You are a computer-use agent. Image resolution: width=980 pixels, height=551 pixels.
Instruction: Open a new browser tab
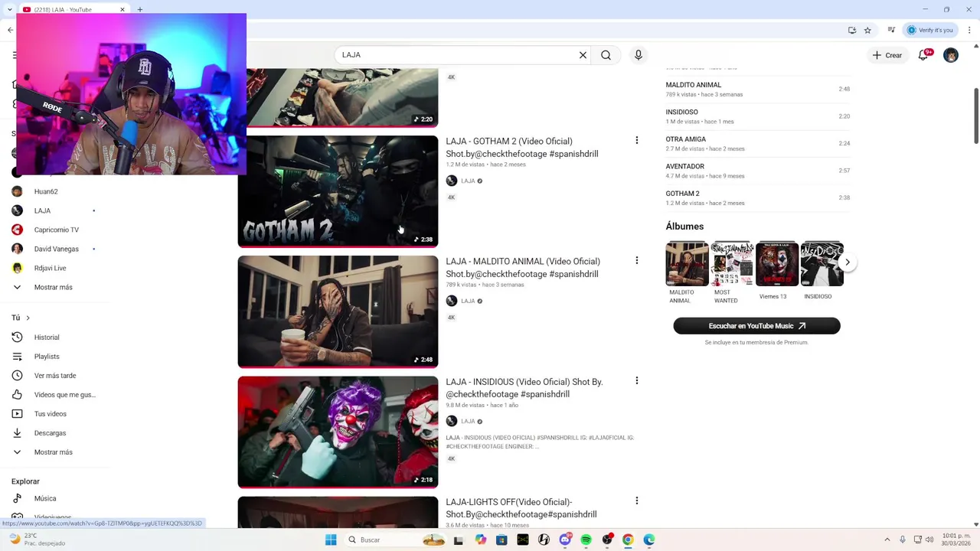139,10
